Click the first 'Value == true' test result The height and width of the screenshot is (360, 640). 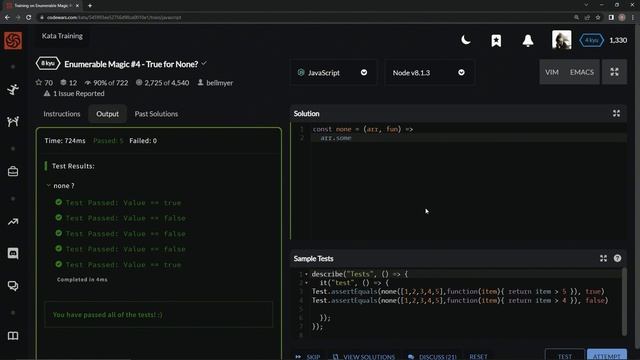[x=123, y=203]
